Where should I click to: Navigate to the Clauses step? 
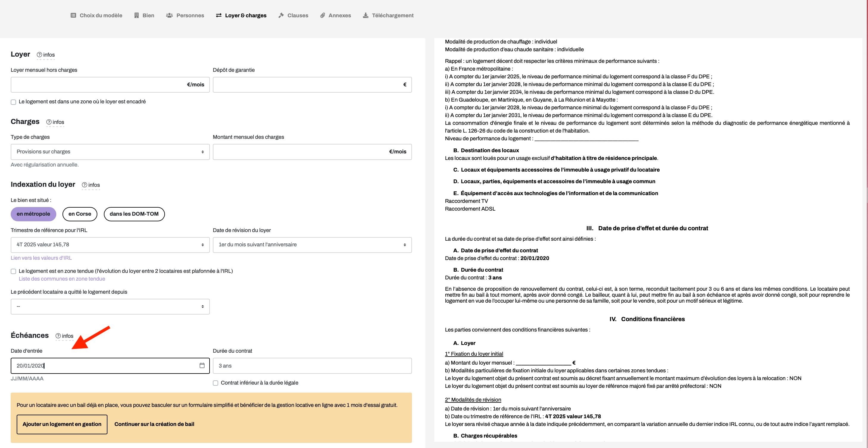[293, 15]
